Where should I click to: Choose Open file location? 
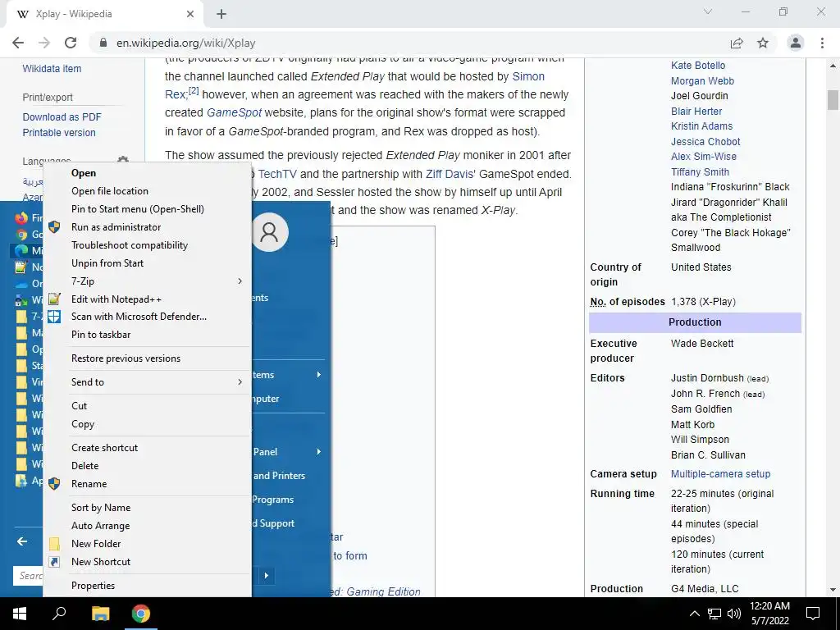[148, 191]
